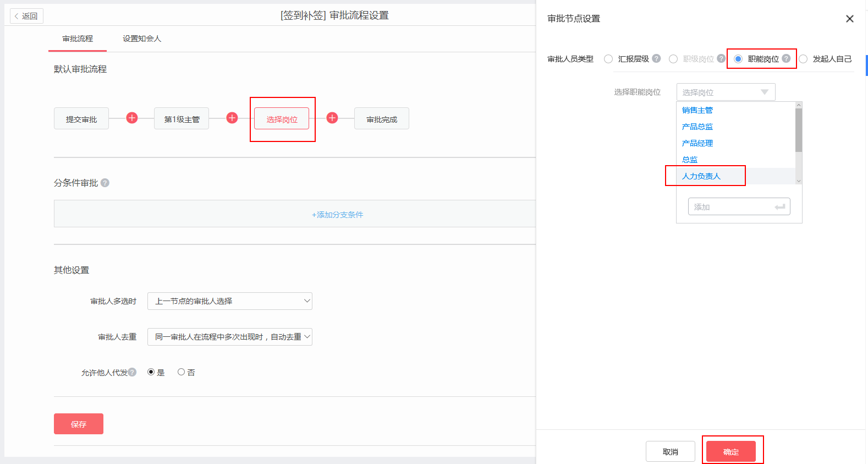This screenshot has height=464, width=868.
Task: Expand the 审批人多选时 dropdown
Action: tap(230, 301)
